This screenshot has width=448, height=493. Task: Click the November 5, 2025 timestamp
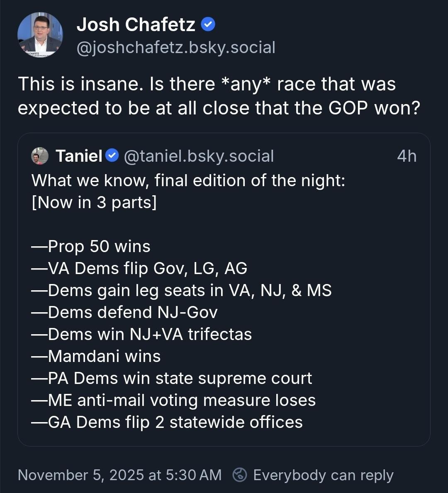[x=119, y=475]
